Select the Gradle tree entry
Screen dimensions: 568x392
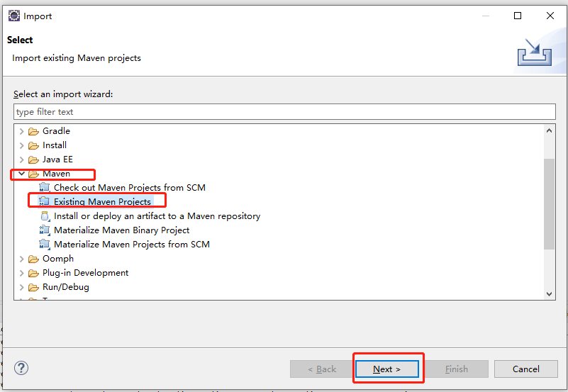tap(56, 131)
